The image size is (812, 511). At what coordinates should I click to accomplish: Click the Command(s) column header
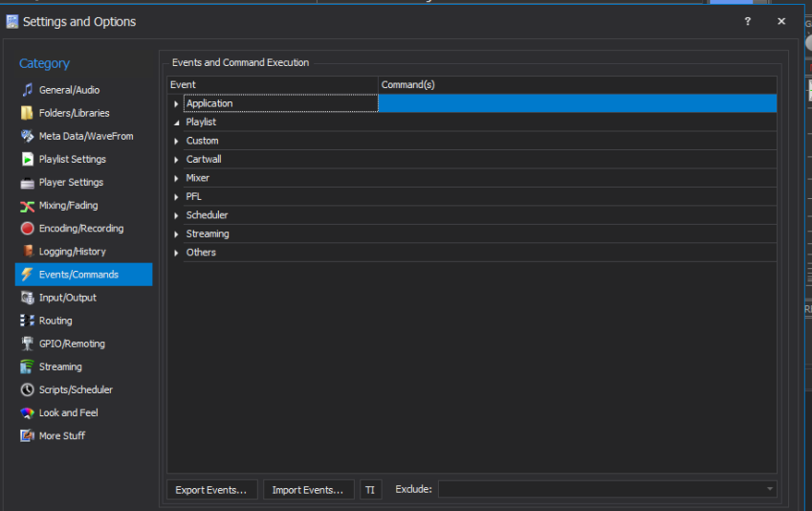[x=578, y=84]
